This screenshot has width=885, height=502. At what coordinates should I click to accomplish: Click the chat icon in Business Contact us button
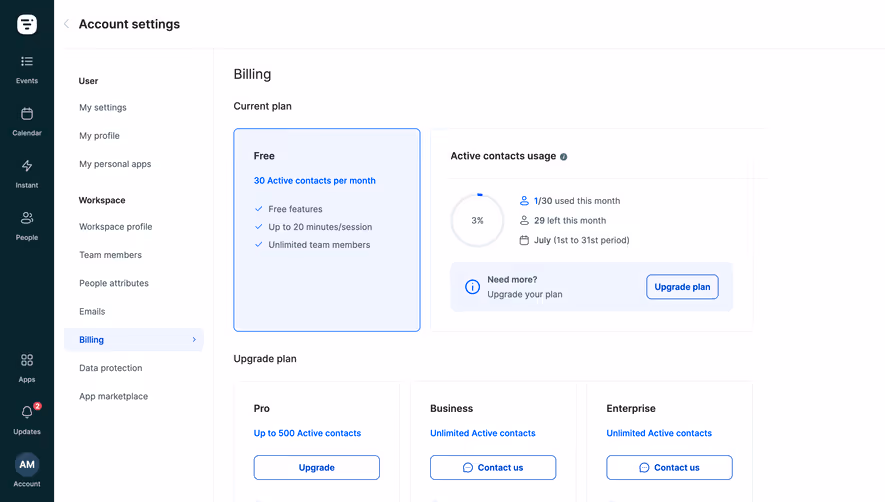click(467, 468)
